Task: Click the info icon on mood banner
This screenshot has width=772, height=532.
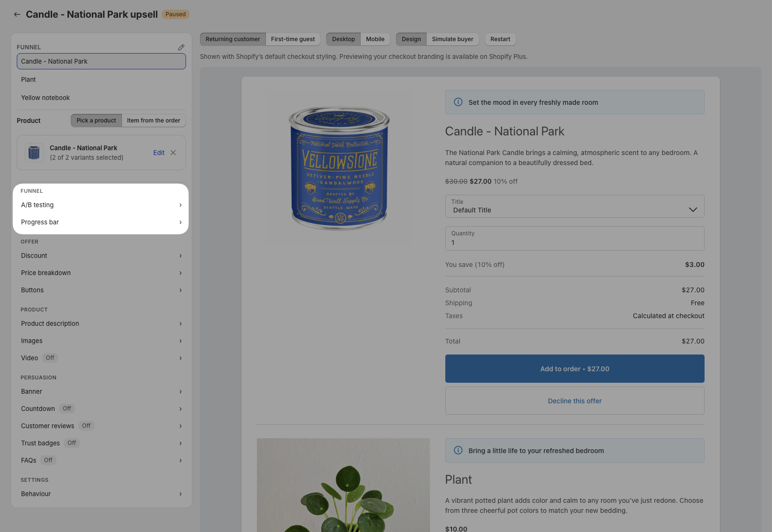Action: [458, 102]
